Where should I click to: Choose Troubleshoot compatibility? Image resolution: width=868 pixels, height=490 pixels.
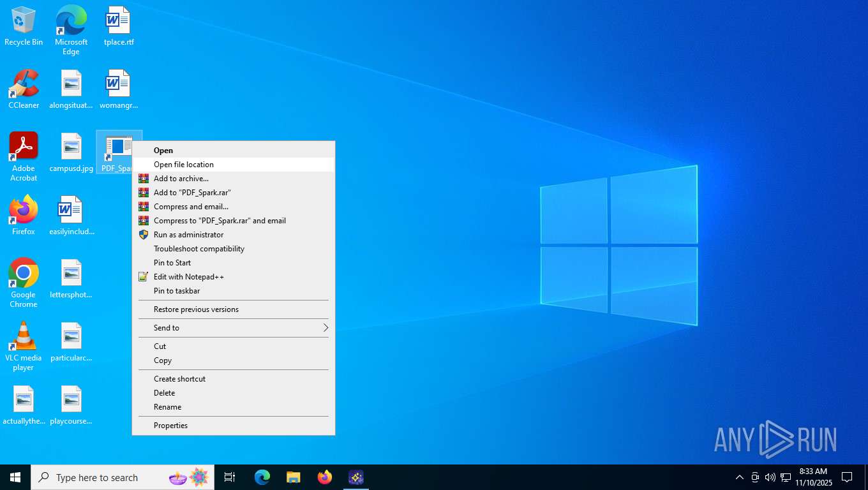click(234, 249)
